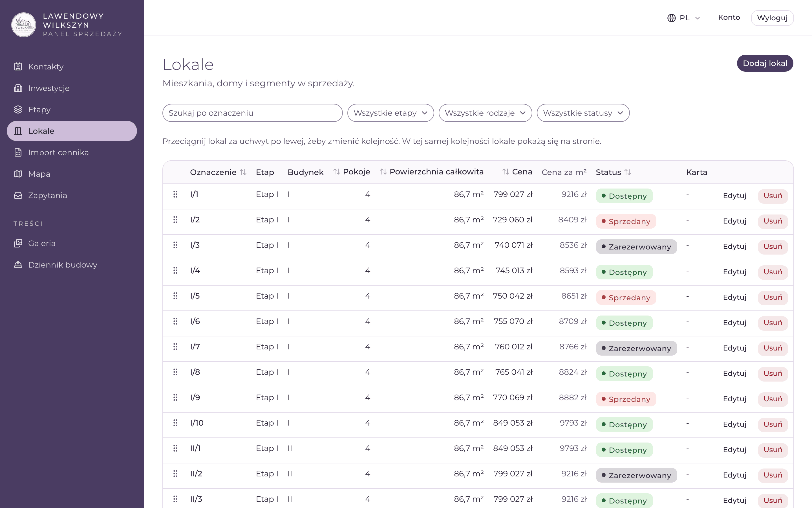Click the 8593 zł price per m² value
Viewport: 812px width, 508px height.
coord(573,270)
